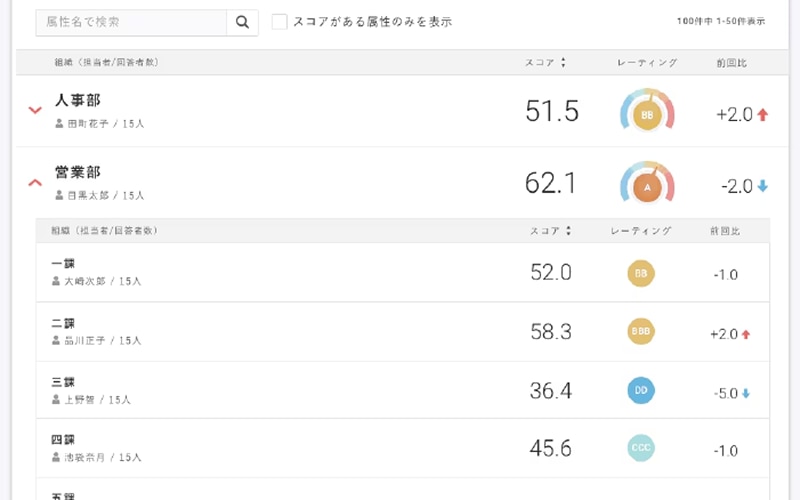The width and height of the screenshot is (800, 500).
Task: Click the BBB rating badge for 二課
Action: click(x=641, y=332)
